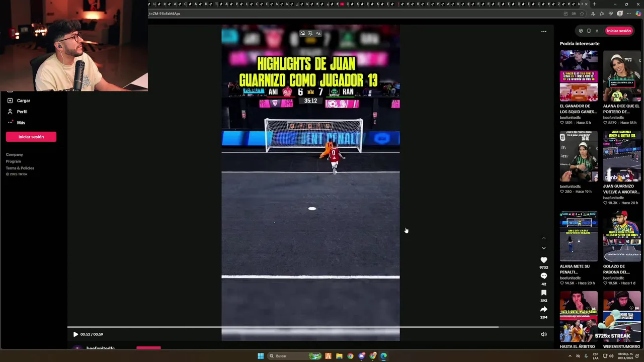Open the Get app phone icon
The image size is (644, 362).
pyautogui.click(x=589, y=31)
